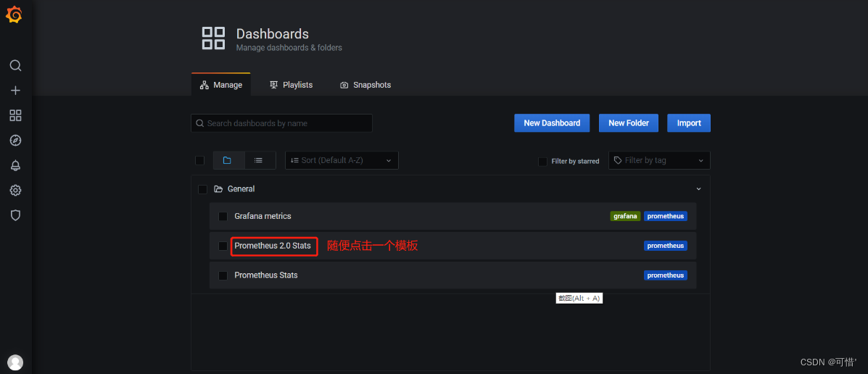Viewport: 868px width, 374px height.
Task: Open the Grafana home logo
Action: (x=15, y=15)
